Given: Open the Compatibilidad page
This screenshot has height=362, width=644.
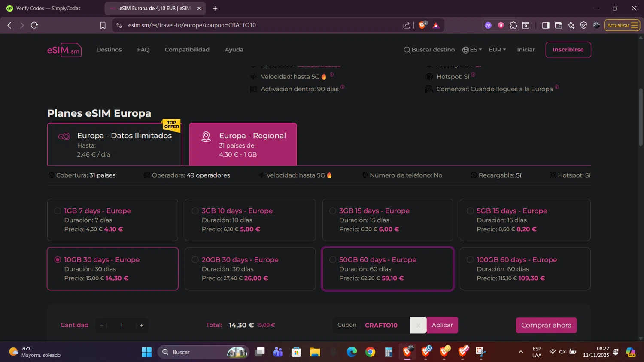Looking at the screenshot, I should 187,50.
